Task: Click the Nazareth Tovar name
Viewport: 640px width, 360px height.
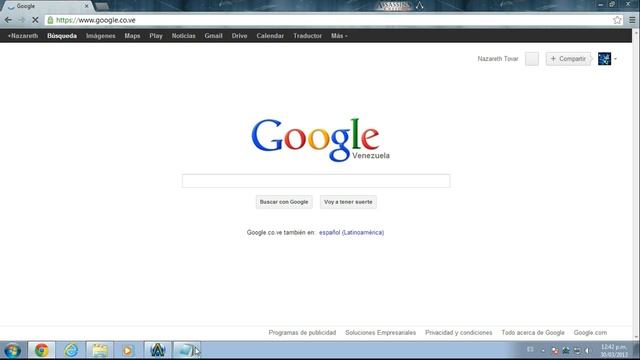Action: pos(498,59)
